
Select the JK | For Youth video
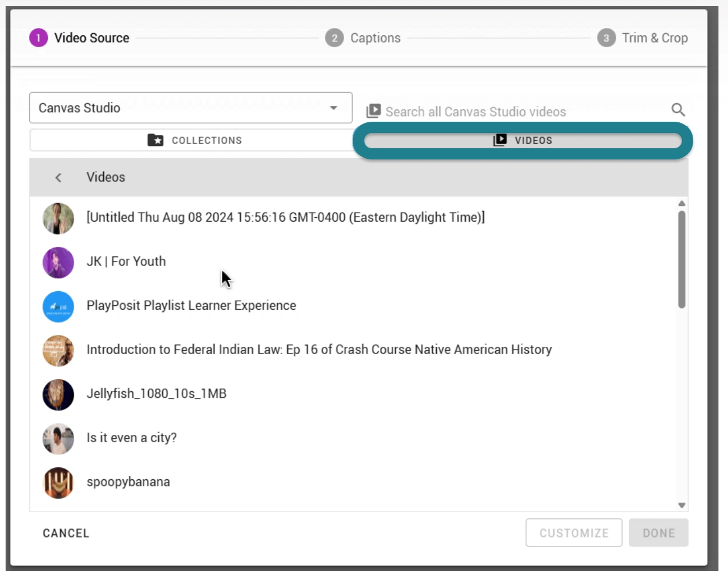(354, 262)
